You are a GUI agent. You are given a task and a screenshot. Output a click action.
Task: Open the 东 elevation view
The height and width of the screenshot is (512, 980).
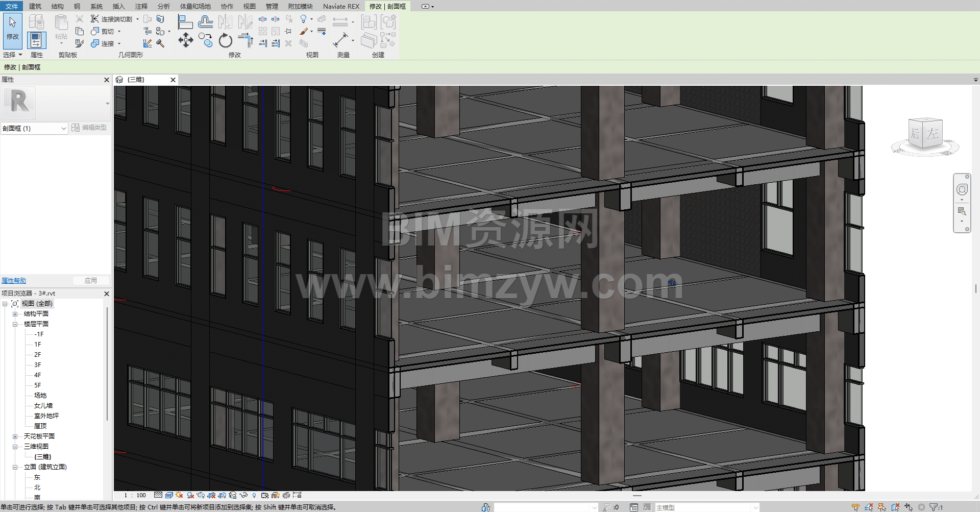[37, 477]
